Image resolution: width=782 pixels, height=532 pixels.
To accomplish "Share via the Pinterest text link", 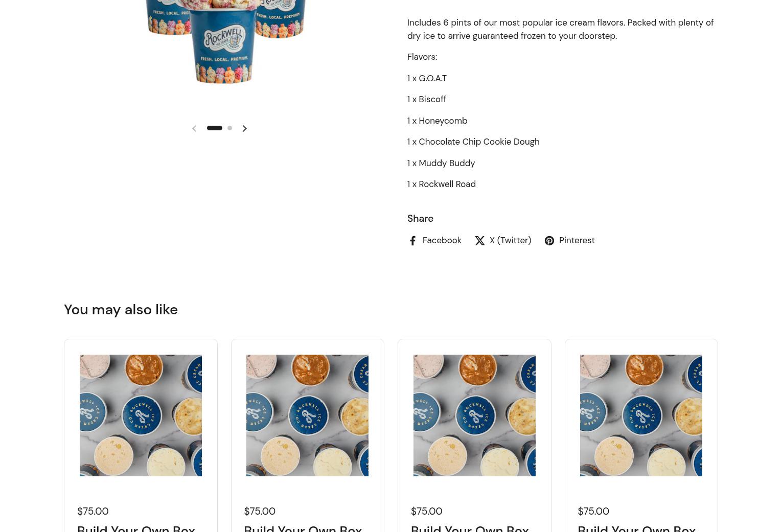I will coord(577,240).
